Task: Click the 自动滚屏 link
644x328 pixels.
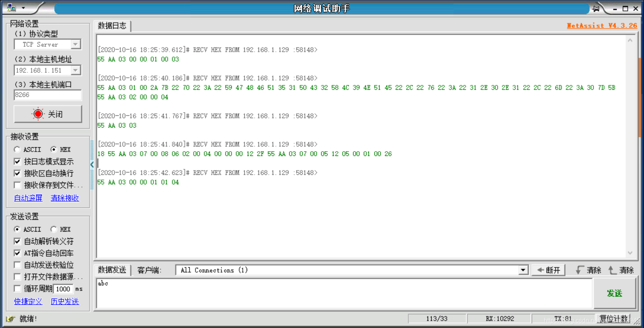Action: pos(28,198)
